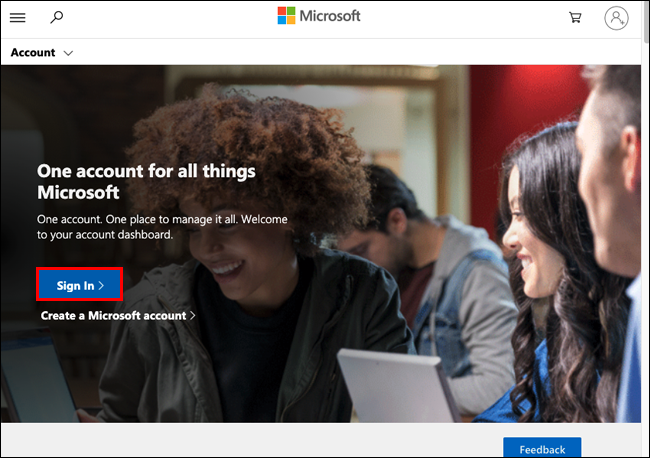Viewport: 650px width, 458px height.
Task: Click the search magnifier icon
Action: tap(57, 17)
